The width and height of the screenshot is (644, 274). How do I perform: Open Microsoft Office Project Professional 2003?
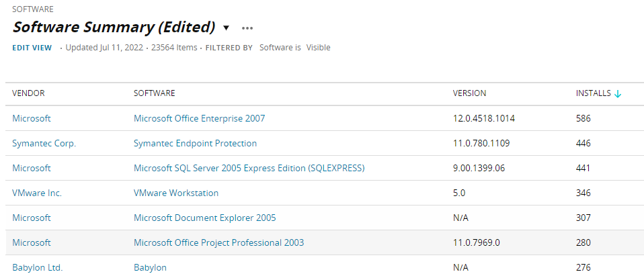[218, 242]
